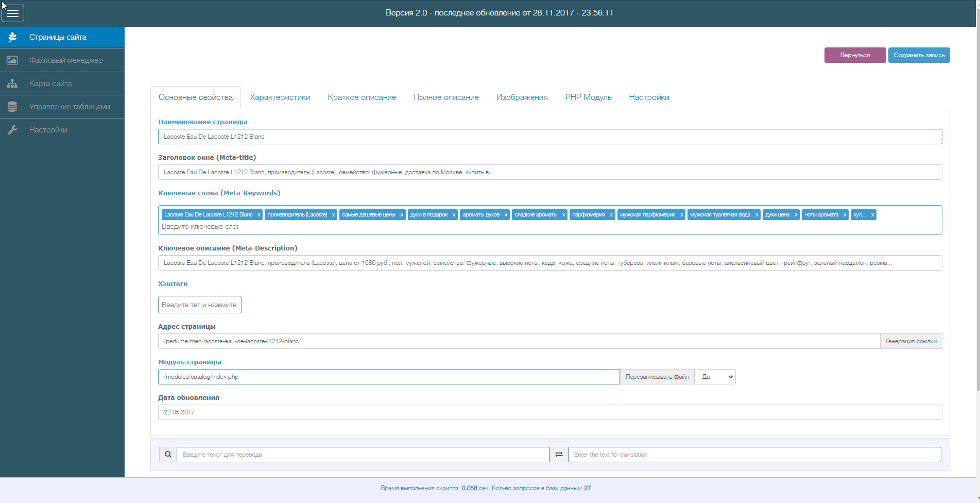
Task: Remove keyword 'Lacoste Eau De Lacoste L1212 Blanc'
Action: tap(259, 215)
